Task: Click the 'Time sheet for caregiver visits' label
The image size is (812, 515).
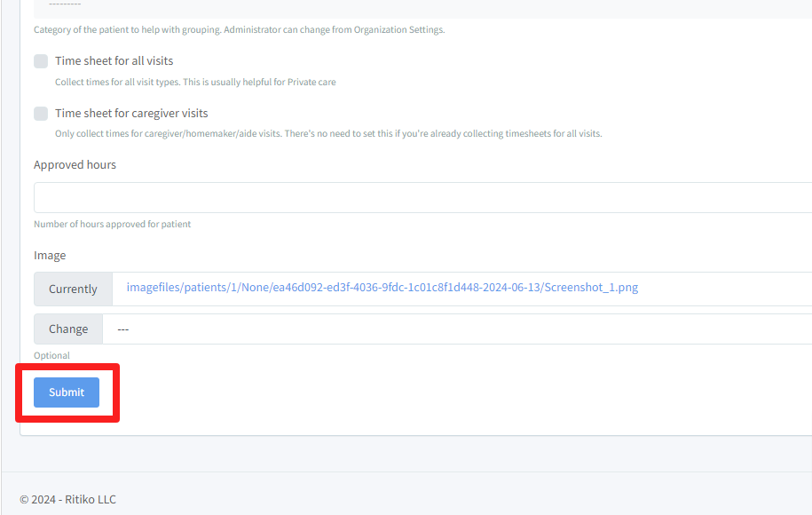Action: [131, 114]
